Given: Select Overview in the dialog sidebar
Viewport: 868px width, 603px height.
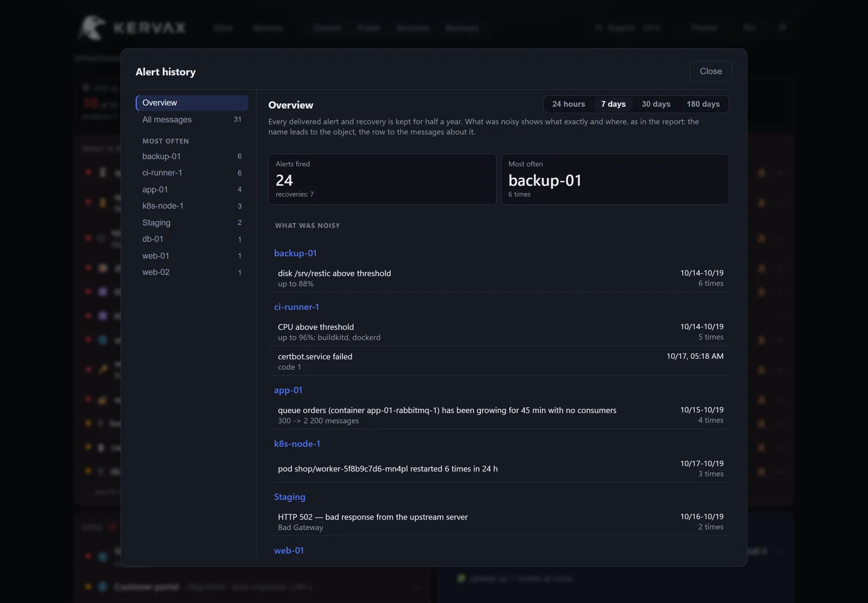Looking at the screenshot, I should 192,103.
